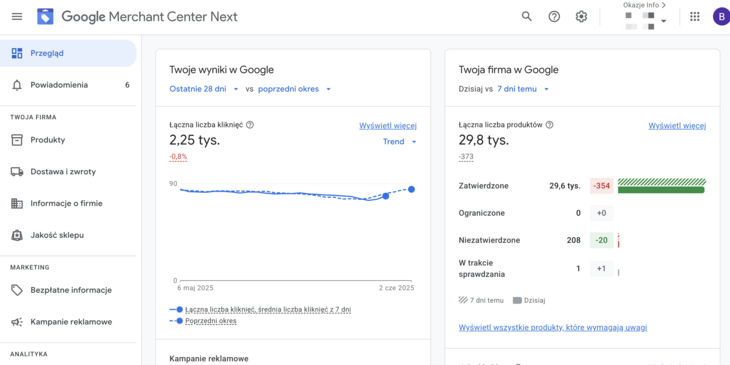Open Powiadomienia in the sidebar
Viewport: 730px width, 365px height.
[68, 85]
